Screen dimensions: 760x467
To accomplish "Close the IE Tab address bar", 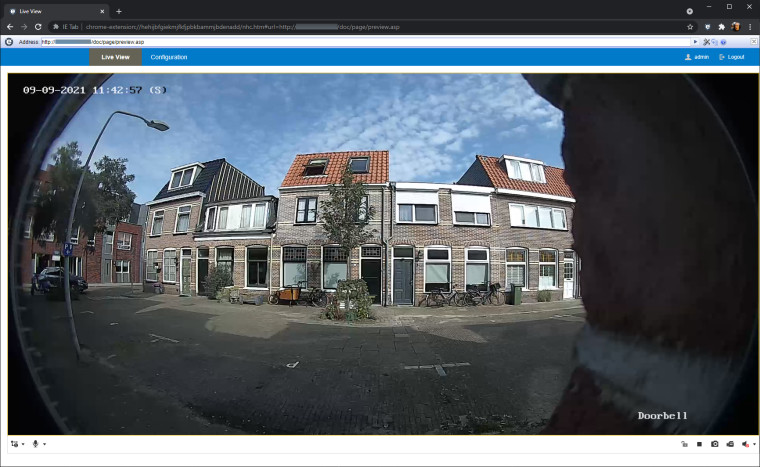I will point(754,42).
